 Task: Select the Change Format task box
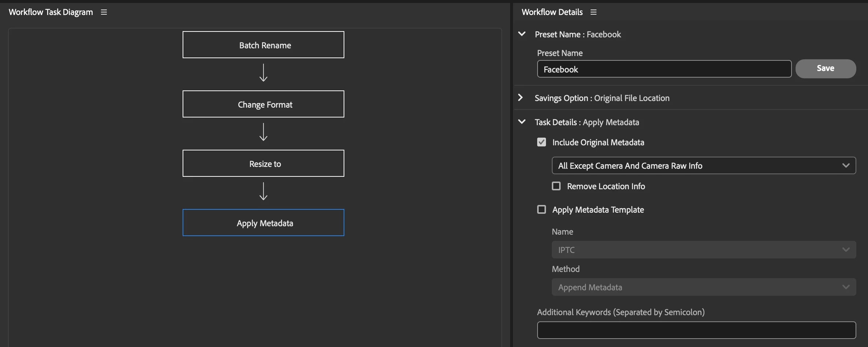click(x=263, y=104)
